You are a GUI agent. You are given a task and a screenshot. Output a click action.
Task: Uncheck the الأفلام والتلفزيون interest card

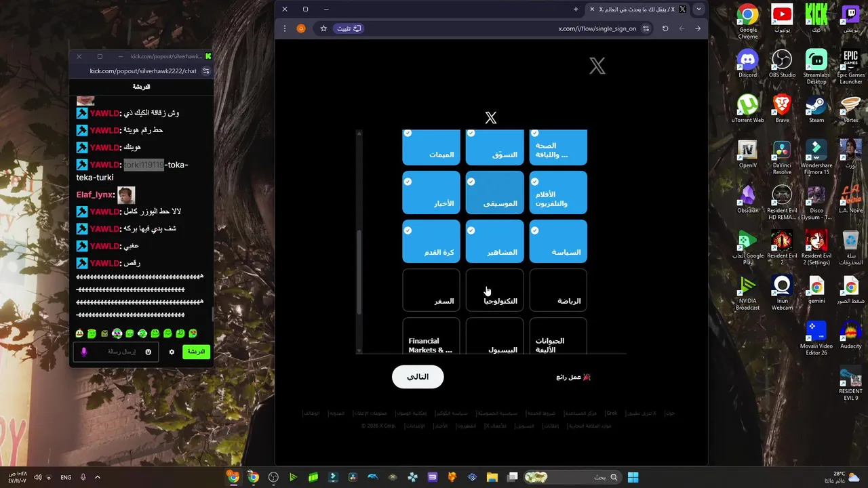point(558,192)
